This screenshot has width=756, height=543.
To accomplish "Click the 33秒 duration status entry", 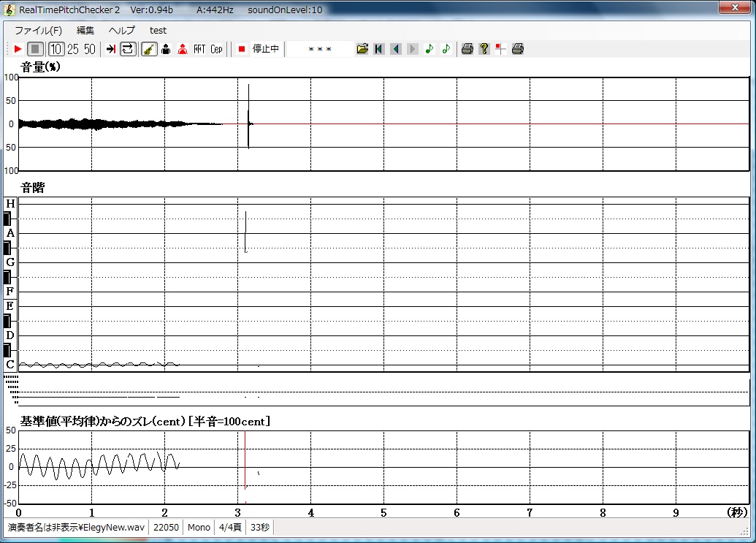I will tap(260, 528).
